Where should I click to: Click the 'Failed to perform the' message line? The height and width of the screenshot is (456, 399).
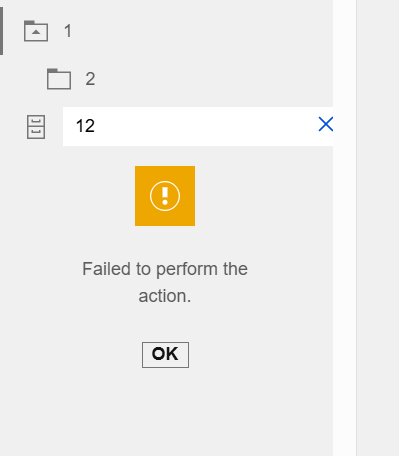click(165, 269)
